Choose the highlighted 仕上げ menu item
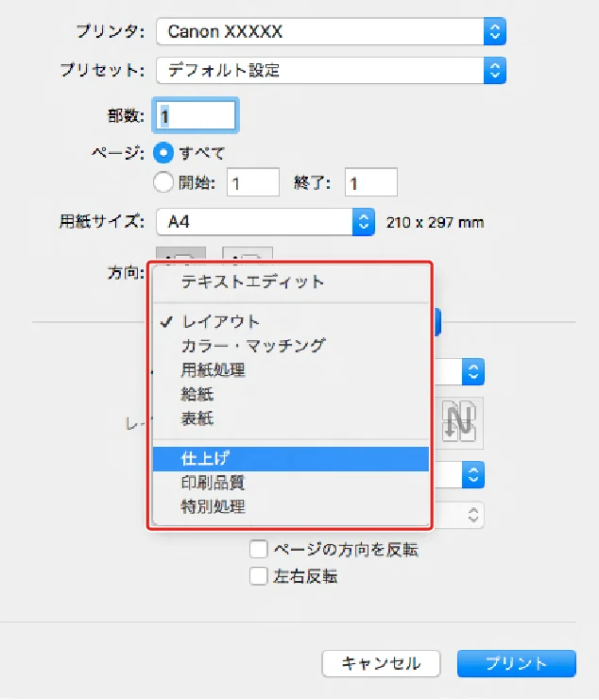The width and height of the screenshot is (599, 700). [x=291, y=458]
